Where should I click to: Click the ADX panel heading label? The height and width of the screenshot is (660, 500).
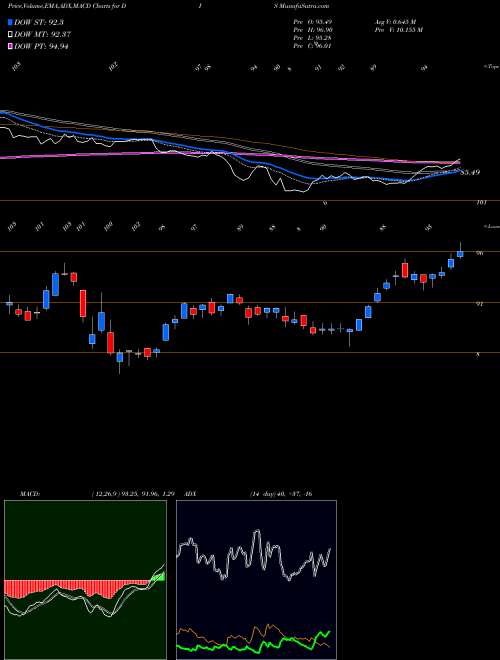click(191, 494)
